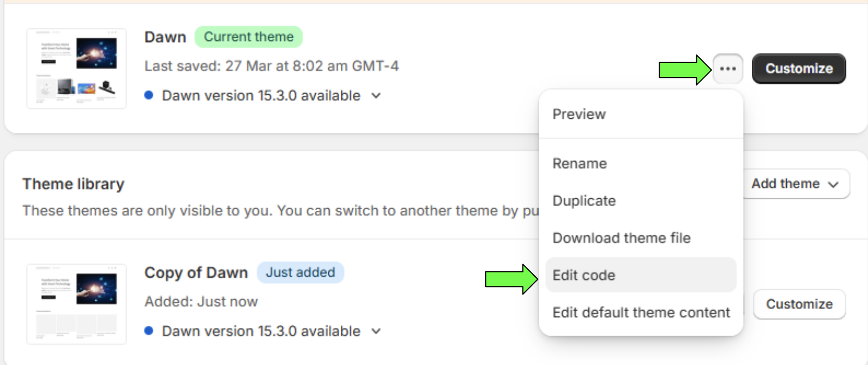The width and height of the screenshot is (868, 365).
Task: Choose Edit code from the menu
Action: [584, 275]
